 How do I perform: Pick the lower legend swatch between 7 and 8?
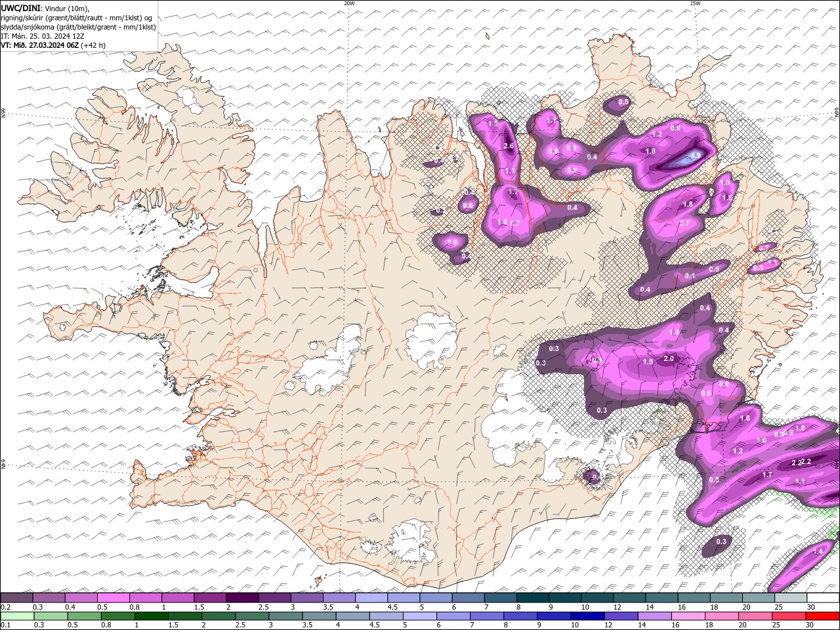[487, 616]
